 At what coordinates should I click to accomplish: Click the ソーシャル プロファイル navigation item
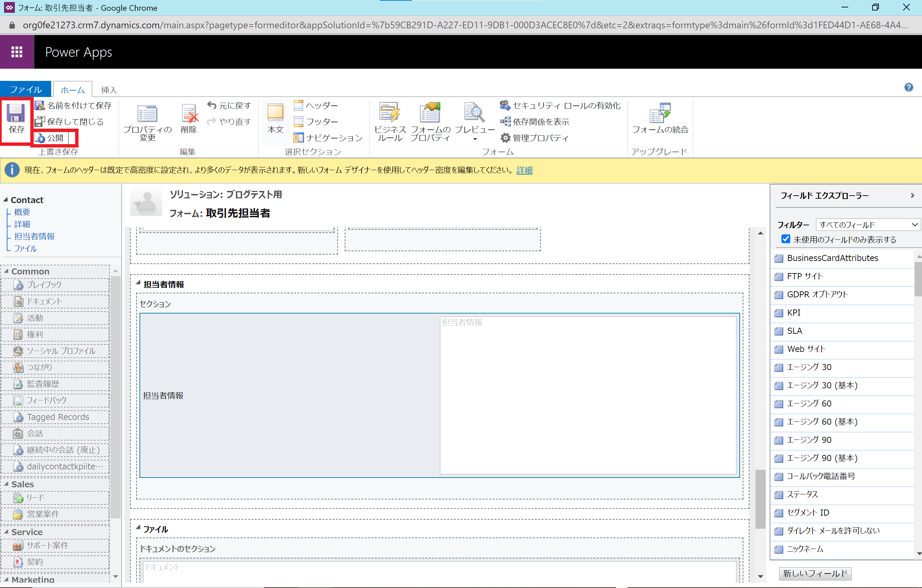[56, 351]
